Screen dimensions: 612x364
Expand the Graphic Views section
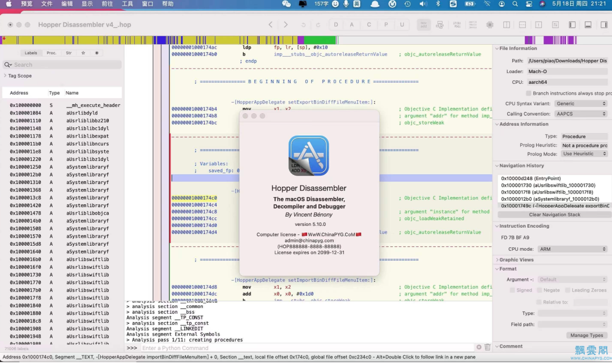[497, 260]
